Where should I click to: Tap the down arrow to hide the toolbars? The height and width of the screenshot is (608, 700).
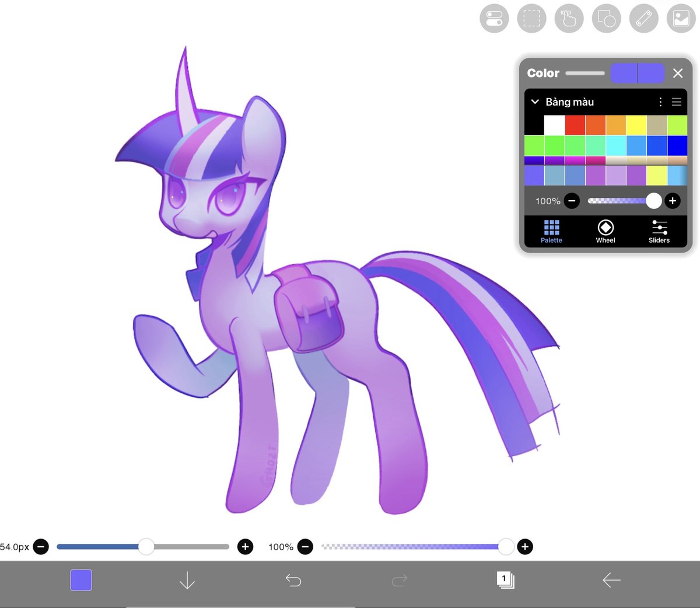click(x=187, y=580)
